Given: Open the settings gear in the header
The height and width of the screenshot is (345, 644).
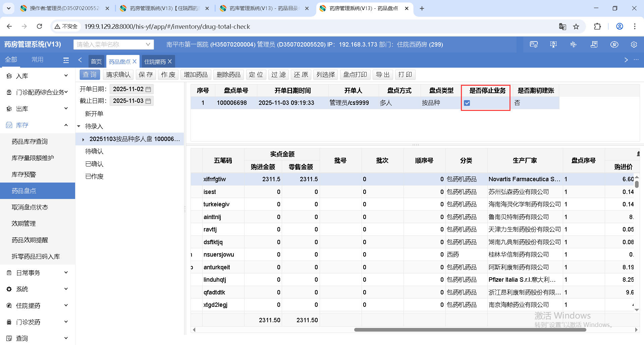Looking at the screenshot, I should pyautogui.click(x=634, y=45).
